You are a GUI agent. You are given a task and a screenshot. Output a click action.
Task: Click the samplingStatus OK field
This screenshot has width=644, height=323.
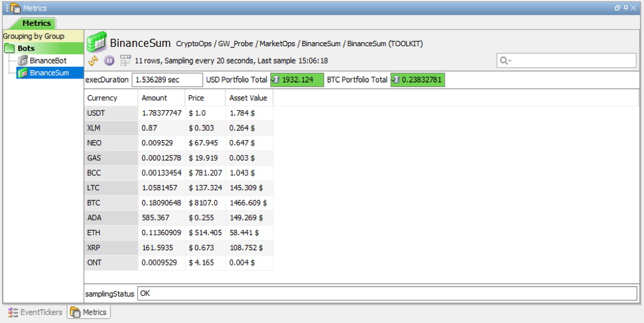click(x=386, y=293)
